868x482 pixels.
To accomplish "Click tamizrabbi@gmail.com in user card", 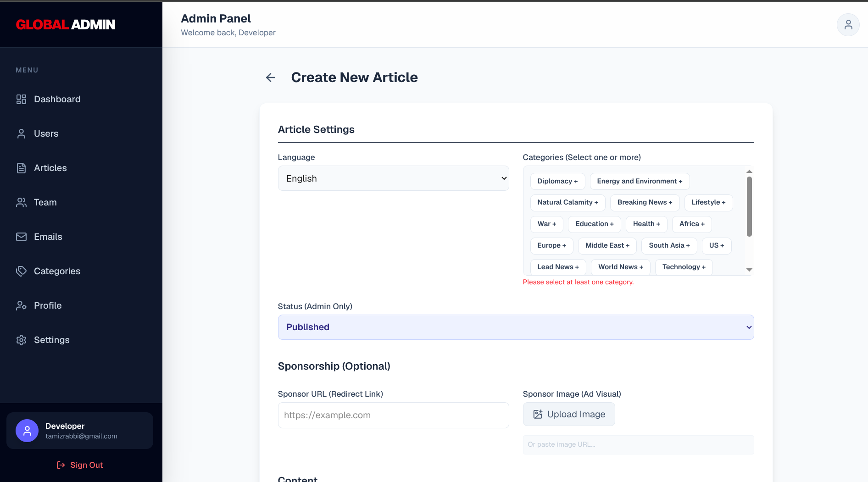I will click(x=81, y=436).
